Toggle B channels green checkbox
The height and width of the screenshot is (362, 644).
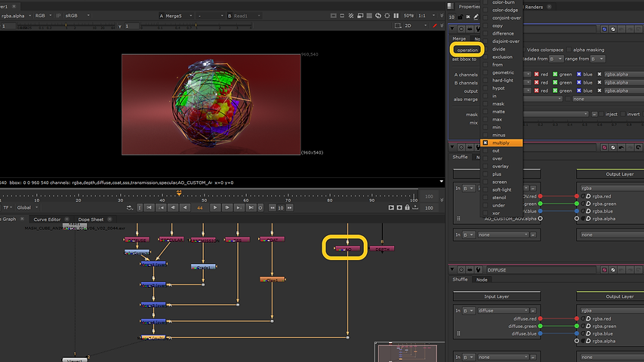click(555, 82)
